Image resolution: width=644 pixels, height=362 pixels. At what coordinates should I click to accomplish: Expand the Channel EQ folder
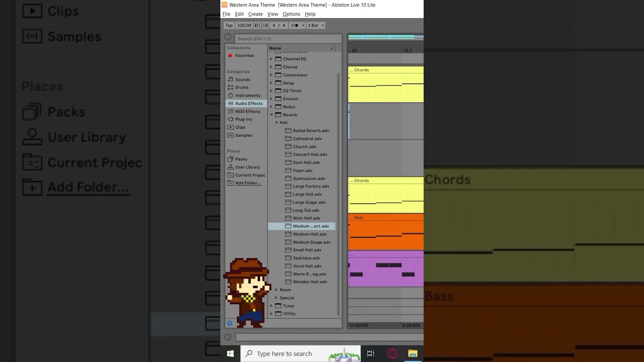[271, 59]
